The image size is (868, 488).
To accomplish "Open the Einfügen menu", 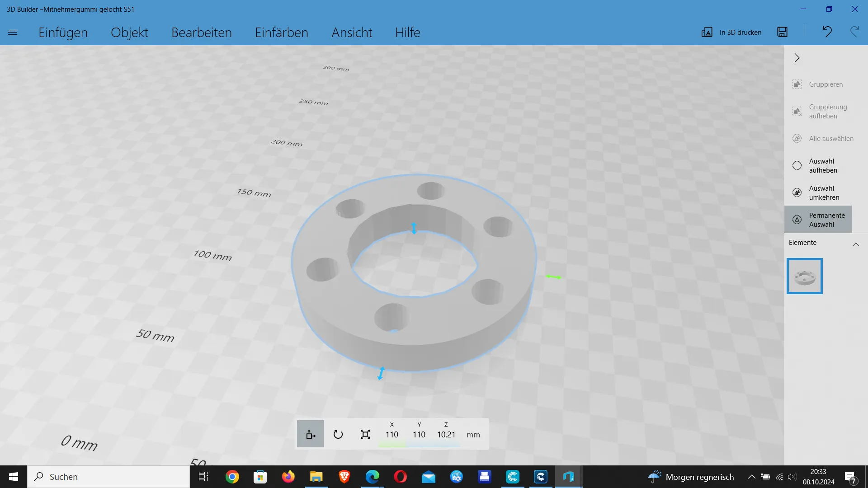I will click(x=63, y=33).
